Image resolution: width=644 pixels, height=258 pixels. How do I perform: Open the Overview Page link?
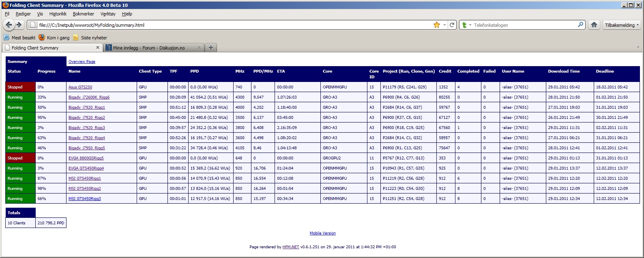click(82, 62)
